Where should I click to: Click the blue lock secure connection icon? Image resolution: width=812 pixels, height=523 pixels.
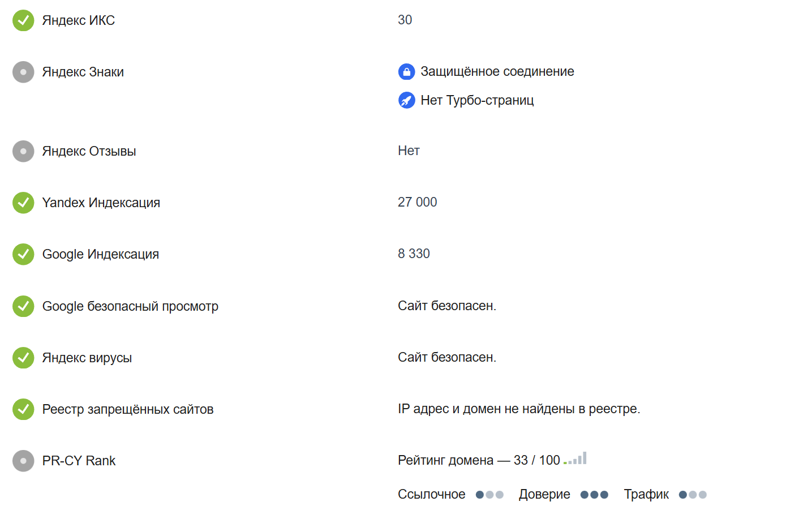406,72
